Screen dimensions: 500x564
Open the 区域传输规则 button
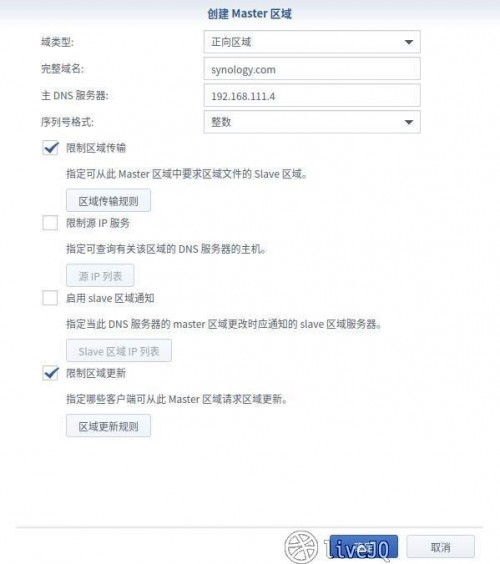108,201
